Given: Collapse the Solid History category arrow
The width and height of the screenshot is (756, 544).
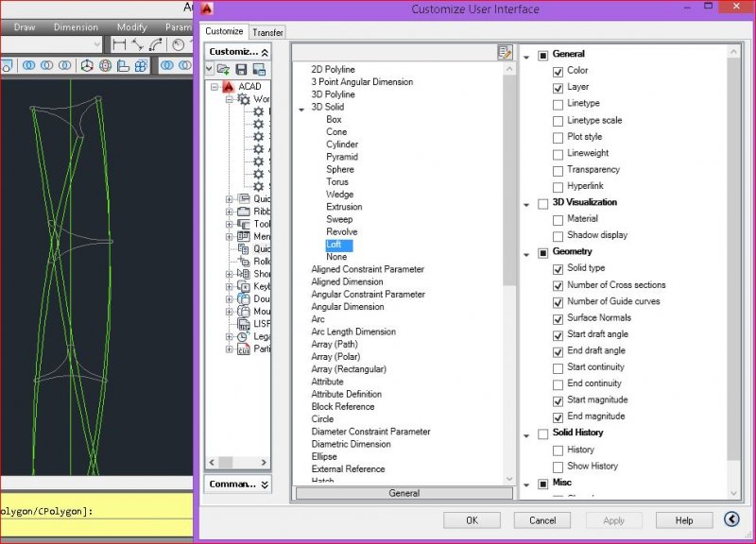Looking at the screenshot, I should (x=526, y=435).
